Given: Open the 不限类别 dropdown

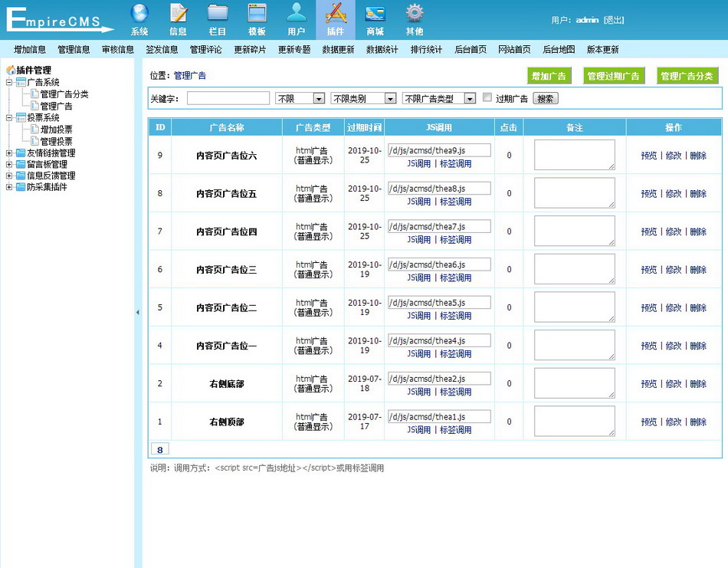Looking at the screenshot, I should click(x=363, y=98).
